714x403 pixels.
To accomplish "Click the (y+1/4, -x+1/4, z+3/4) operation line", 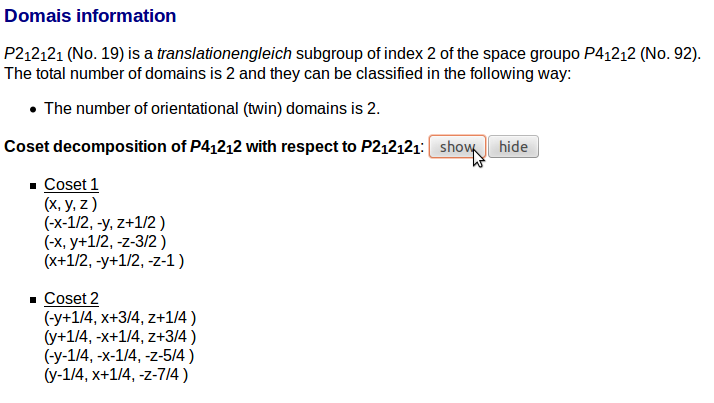I will pos(119,337).
